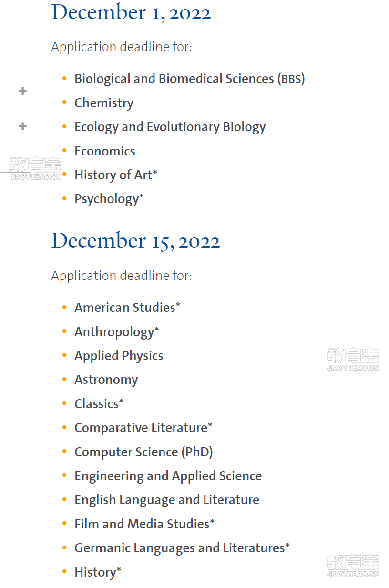Open Biological and Biomedical Sciences (BBS) link
Screen dimensions: 389x588
[x=189, y=79]
